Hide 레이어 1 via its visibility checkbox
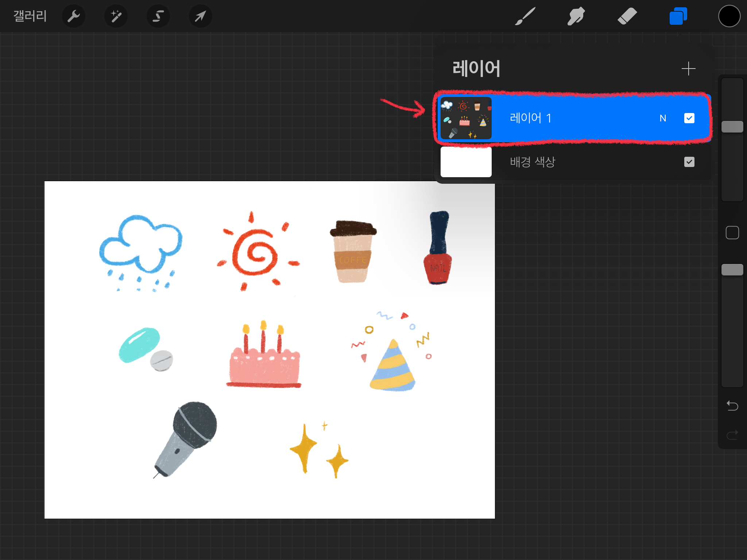 tap(689, 118)
